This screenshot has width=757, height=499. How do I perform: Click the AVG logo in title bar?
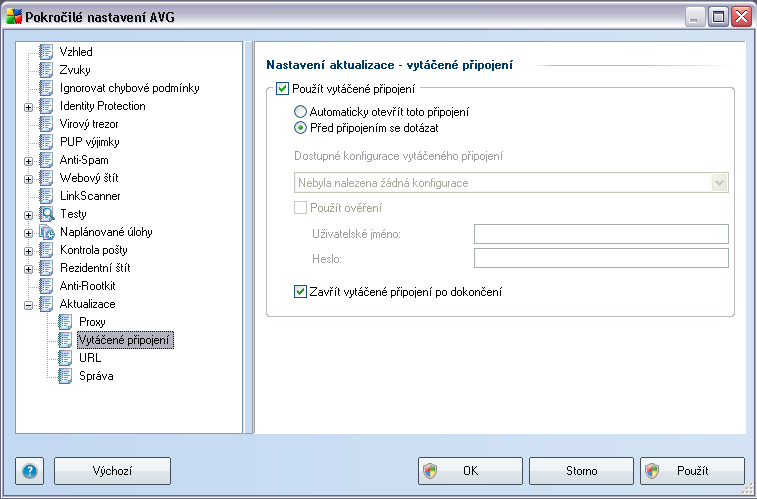[14, 17]
